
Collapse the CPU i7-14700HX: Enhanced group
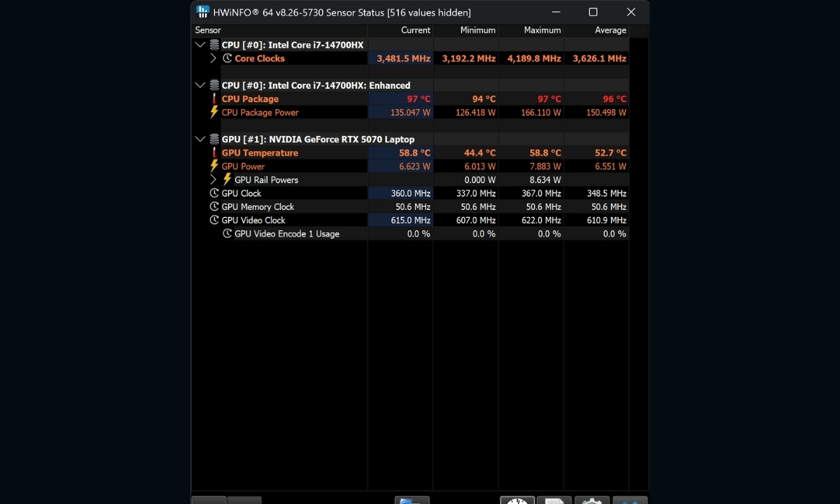200,85
